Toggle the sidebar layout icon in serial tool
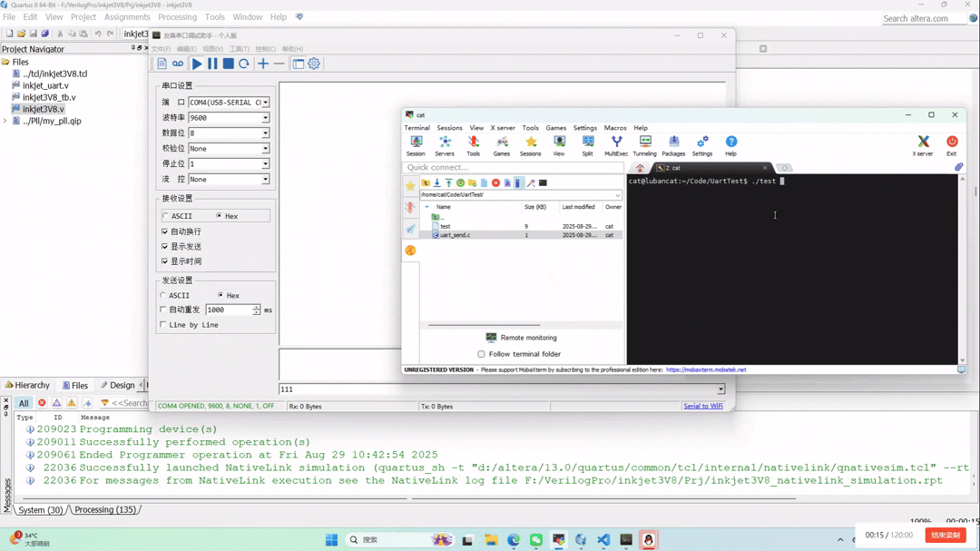 299,64
